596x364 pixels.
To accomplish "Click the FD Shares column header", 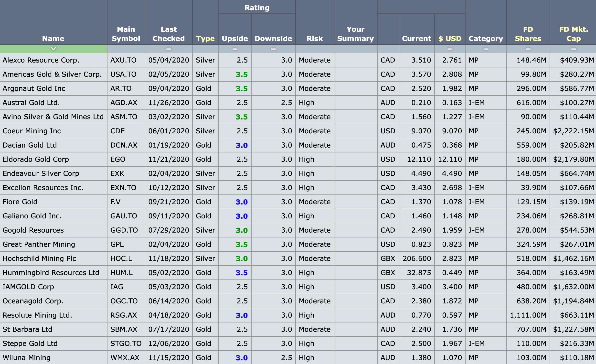I will tap(528, 34).
